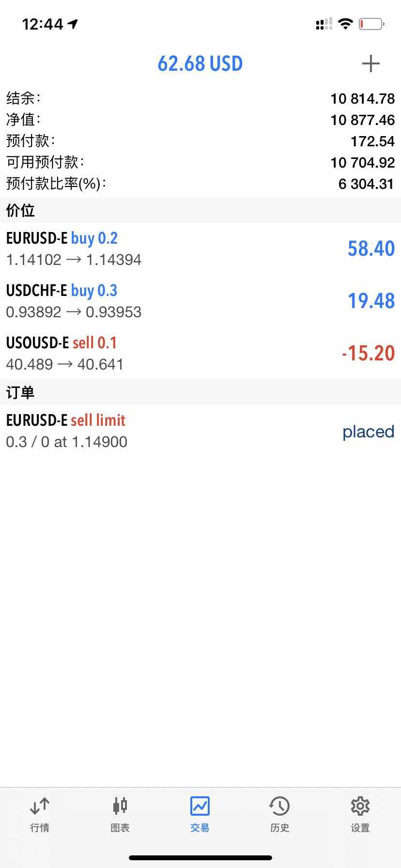Viewport: 401px width, 868px height.
Task: Tap the Wi-Fi icon in status bar
Action: coord(345,24)
